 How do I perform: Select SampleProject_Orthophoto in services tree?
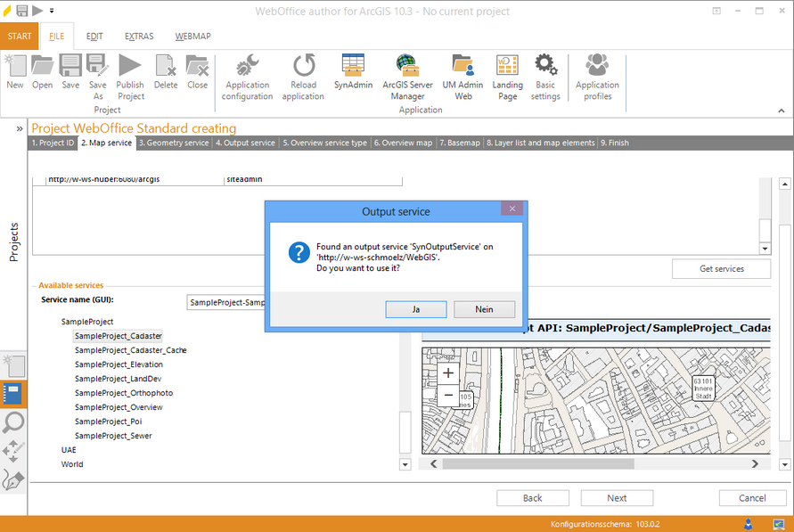click(124, 393)
